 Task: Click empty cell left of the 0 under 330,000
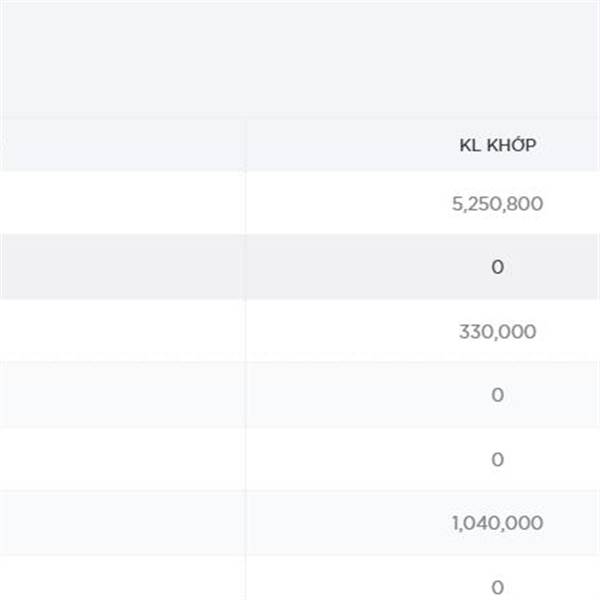click(x=122, y=396)
